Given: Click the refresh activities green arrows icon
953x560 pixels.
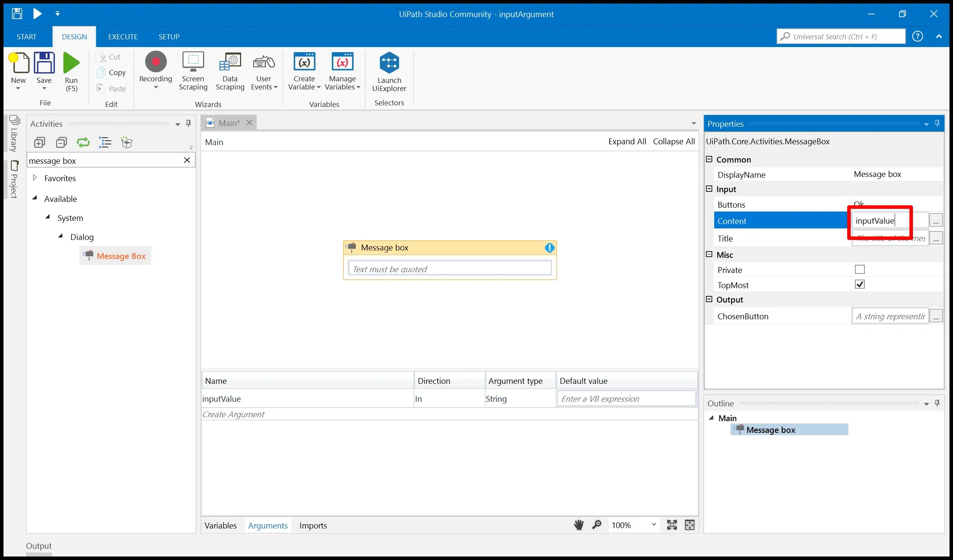Looking at the screenshot, I should pos(83,142).
